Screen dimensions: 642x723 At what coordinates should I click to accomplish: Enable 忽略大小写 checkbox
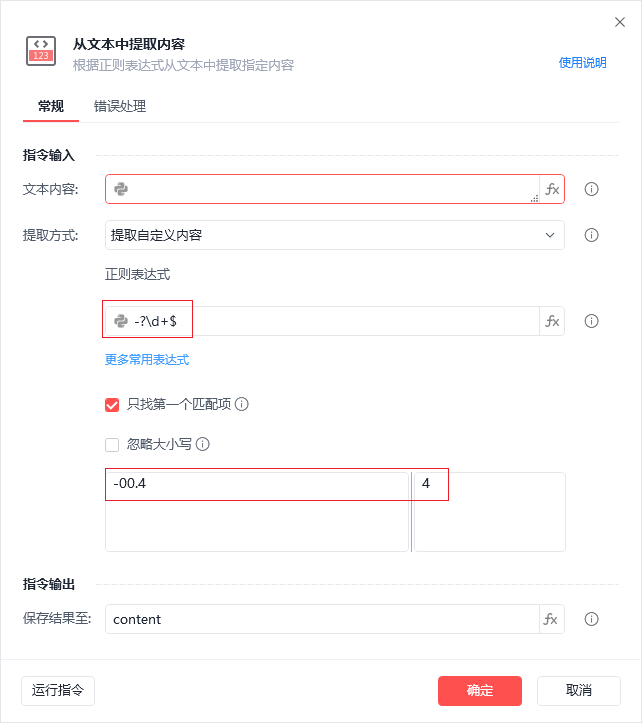pyautogui.click(x=112, y=445)
